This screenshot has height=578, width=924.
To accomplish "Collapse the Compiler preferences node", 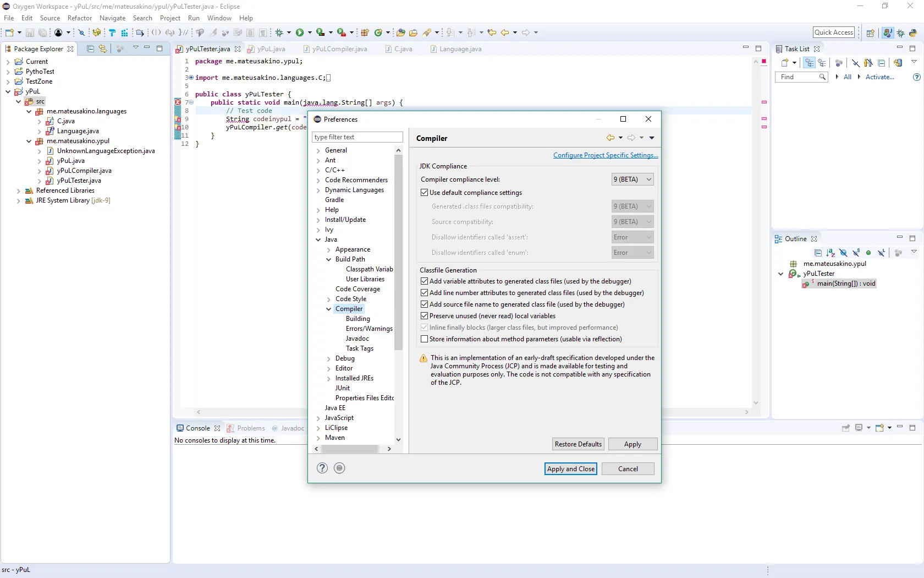I will [329, 309].
